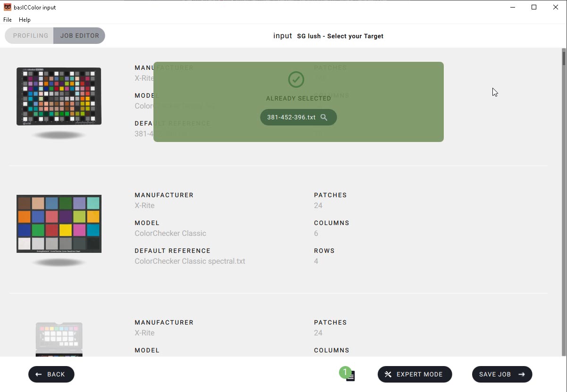This screenshot has width=567, height=392.
Task: Click the basICColor app icon in title bar
Action: [8, 7]
